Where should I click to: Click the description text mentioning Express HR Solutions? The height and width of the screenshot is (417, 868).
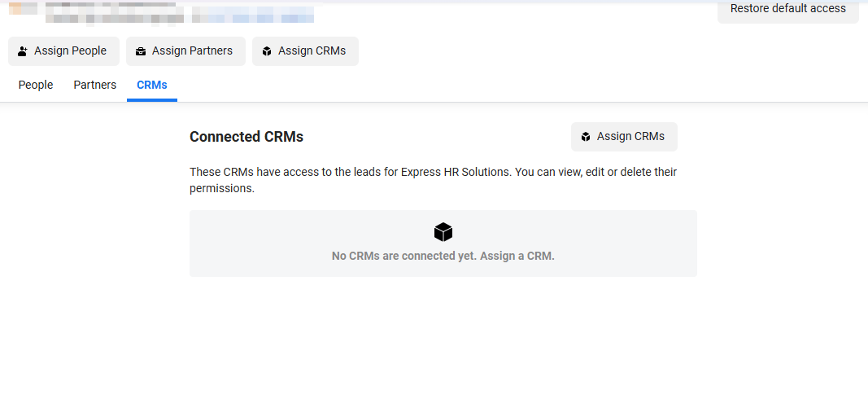pyautogui.click(x=433, y=180)
